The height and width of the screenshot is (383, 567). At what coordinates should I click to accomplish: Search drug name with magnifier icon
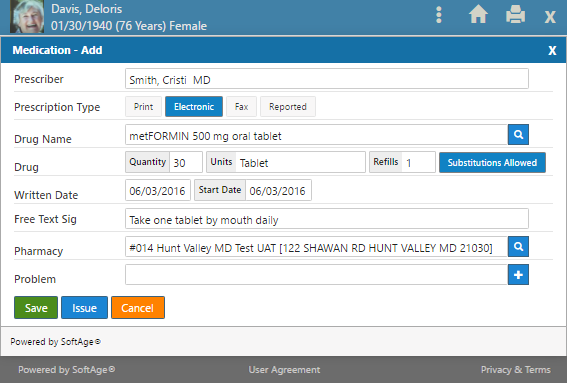pyautogui.click(x=518, y=135)
